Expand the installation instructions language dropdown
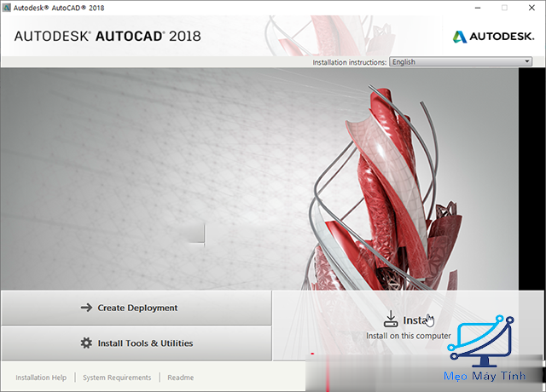Image resolution: width=546 pixels, height=392 pixels. (461, 61)
